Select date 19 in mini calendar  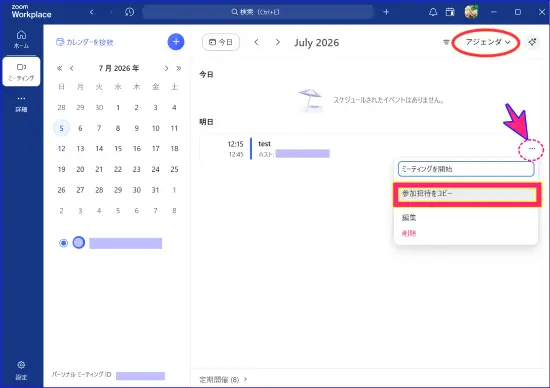(x=61, y=169)
